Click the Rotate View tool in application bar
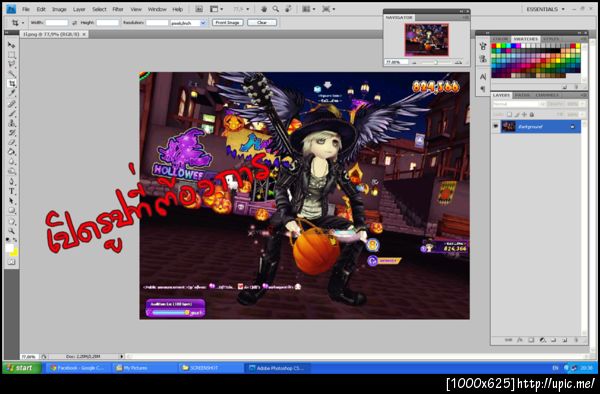 [288, 9]
